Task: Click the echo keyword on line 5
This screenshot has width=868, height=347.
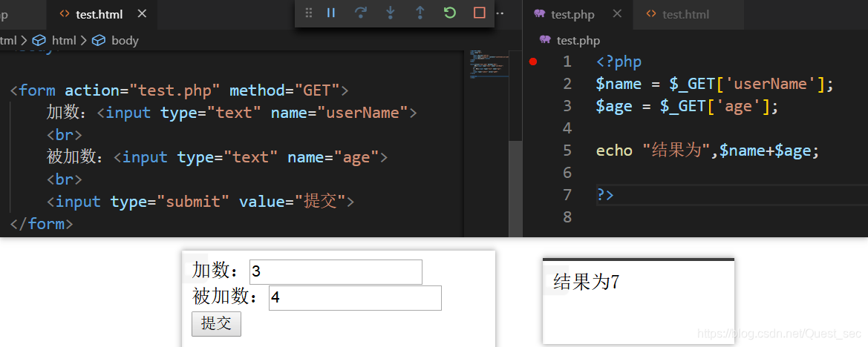Action: (x=614, y=151)
